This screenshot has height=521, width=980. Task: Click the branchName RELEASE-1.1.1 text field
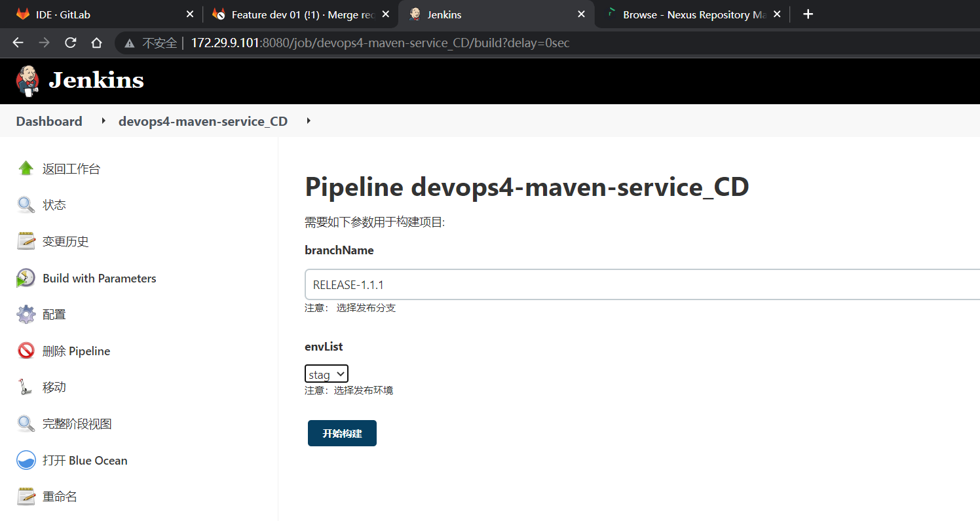point(642,284)
